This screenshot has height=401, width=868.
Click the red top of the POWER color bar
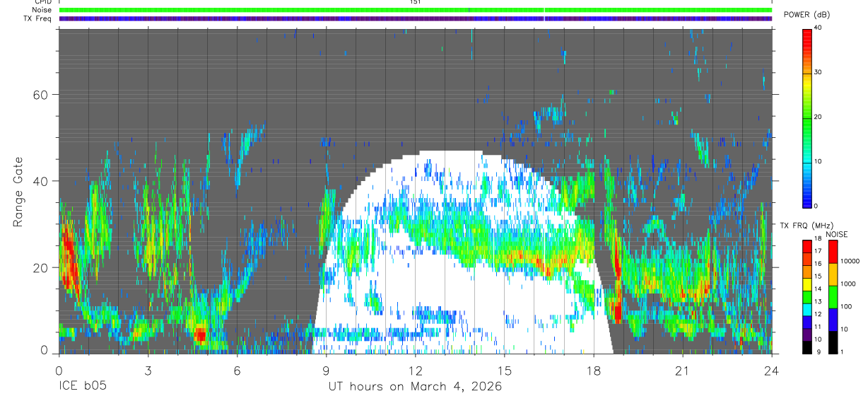point(807,34)
